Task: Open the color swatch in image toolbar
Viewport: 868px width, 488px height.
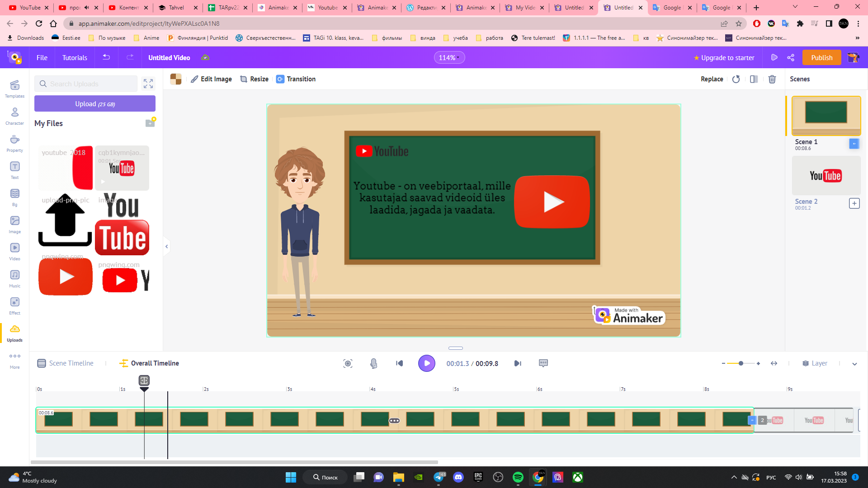Action: tap(176, 79)
